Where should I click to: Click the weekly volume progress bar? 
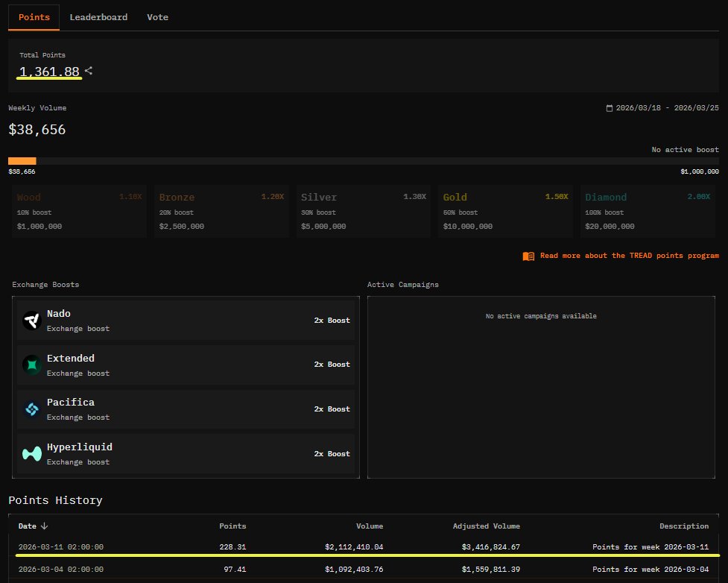click(364, 161)
